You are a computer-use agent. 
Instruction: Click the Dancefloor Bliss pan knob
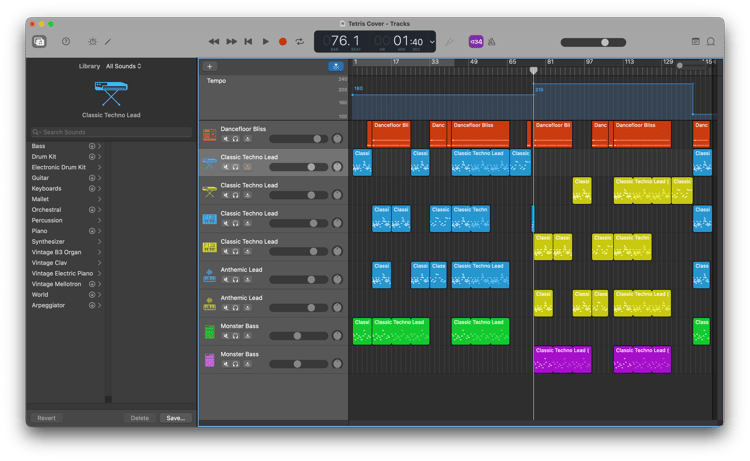(x=337, y=139)
